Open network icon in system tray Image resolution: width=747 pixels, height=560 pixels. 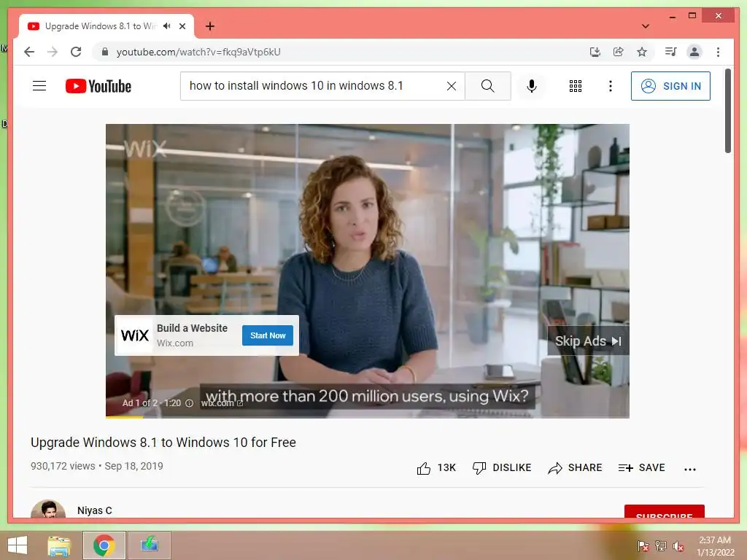[x=661, y=546]
